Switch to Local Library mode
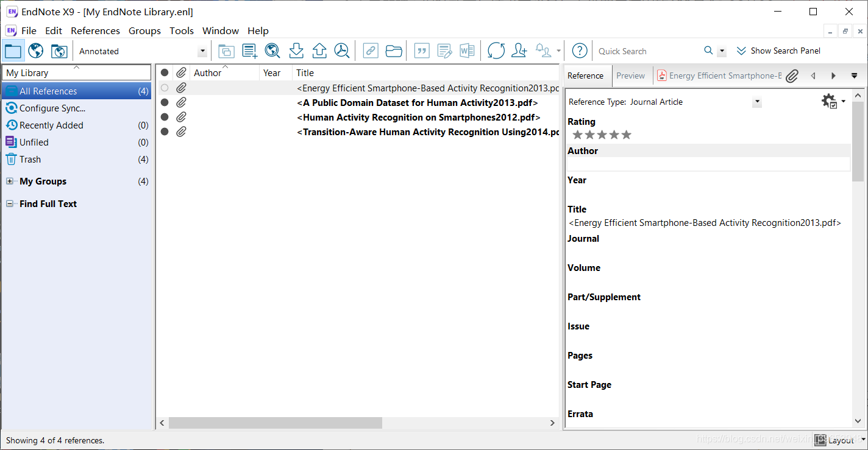 click(x=13, y=51)
